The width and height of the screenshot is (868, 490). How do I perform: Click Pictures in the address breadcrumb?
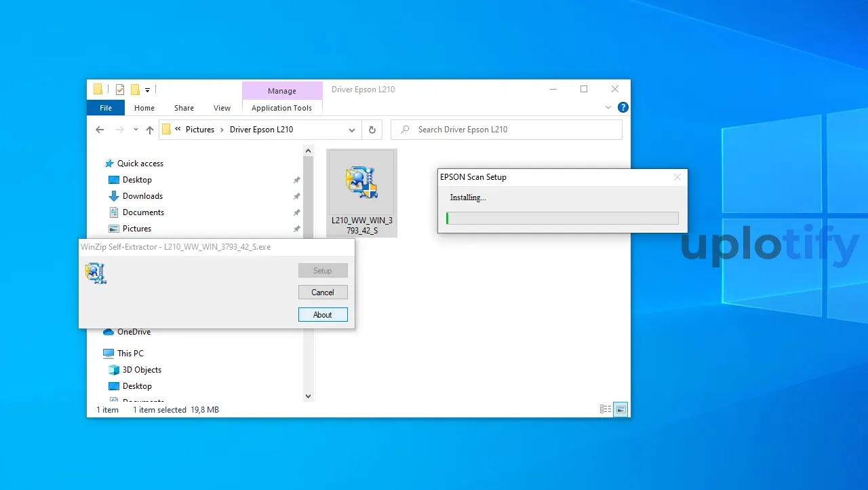pyautogui.click(x=200, y=130)
